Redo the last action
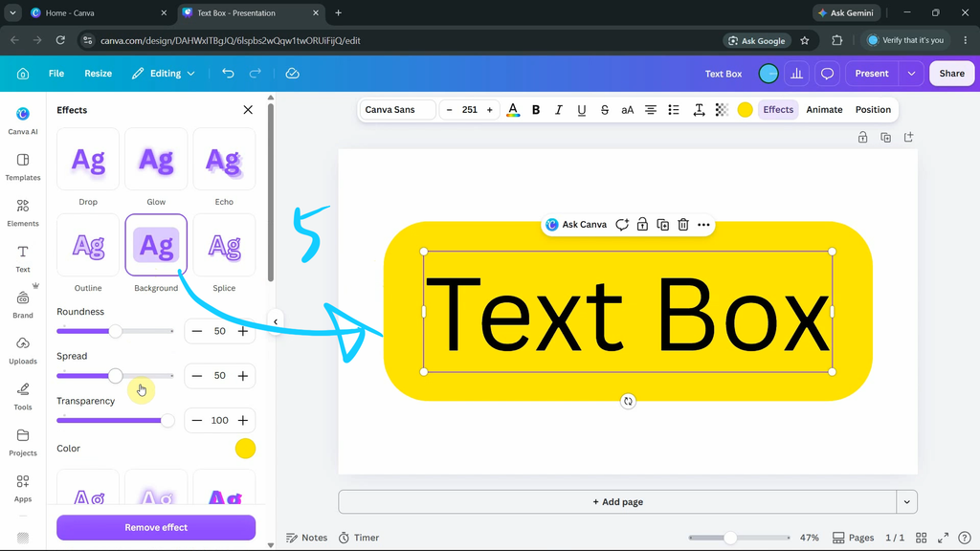 (x=255, y=74)
